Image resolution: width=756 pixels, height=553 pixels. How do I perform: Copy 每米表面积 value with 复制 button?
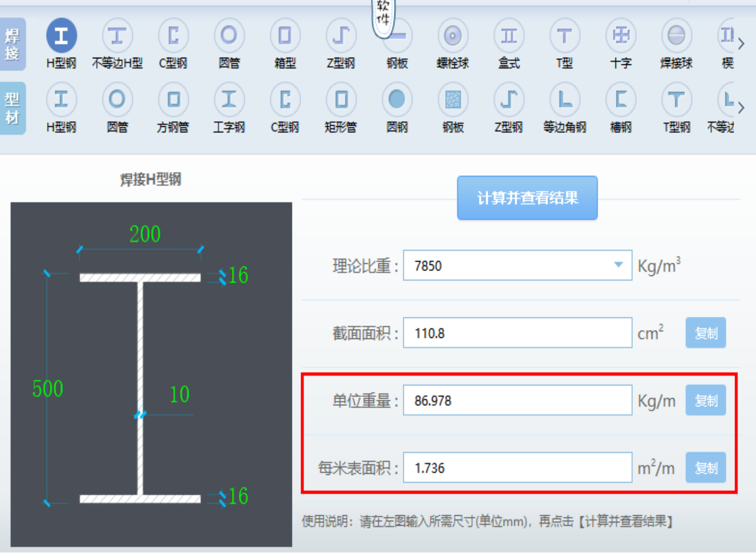pyautogui.click(x=706, y=468)
